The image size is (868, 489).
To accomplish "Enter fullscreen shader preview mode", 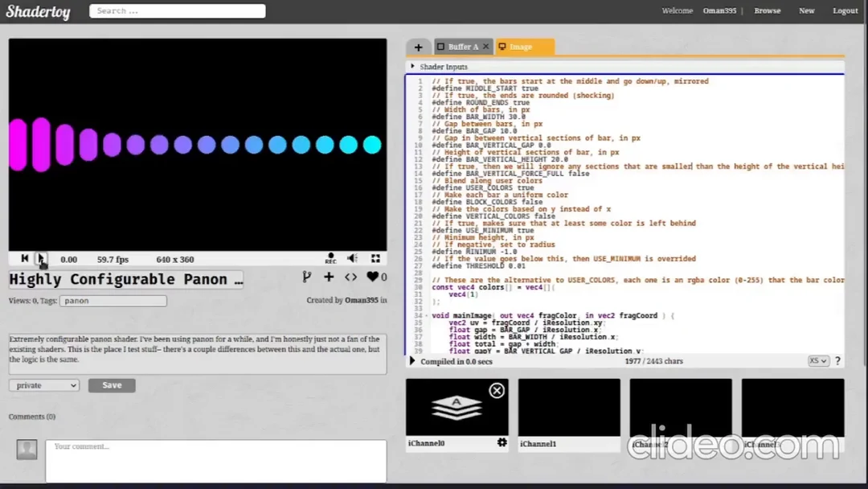I will click(x=375, y=258).
